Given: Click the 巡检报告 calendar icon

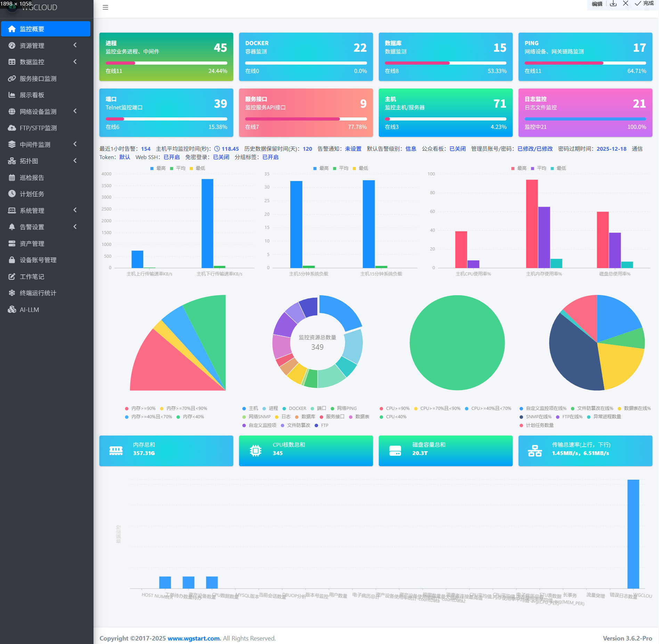Looking at the screenshot, I should tap(12, 177).
